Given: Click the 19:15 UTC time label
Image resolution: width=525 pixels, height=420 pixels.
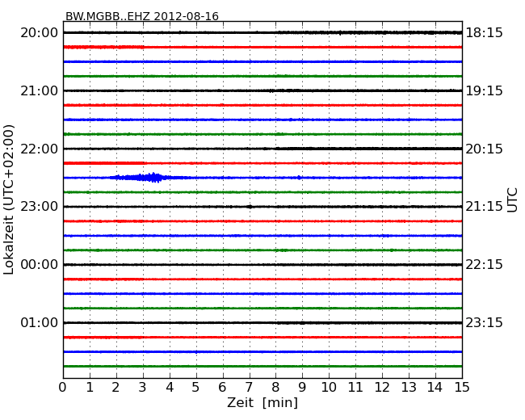Looking at the screenshot, I should click(x=484, y=90).
